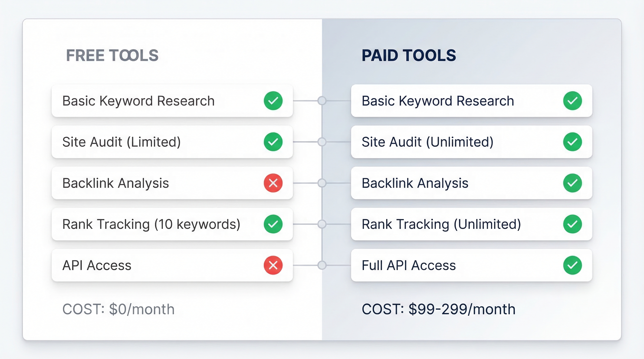Click green check on Rank Tracking (10 keywords)

273,224
